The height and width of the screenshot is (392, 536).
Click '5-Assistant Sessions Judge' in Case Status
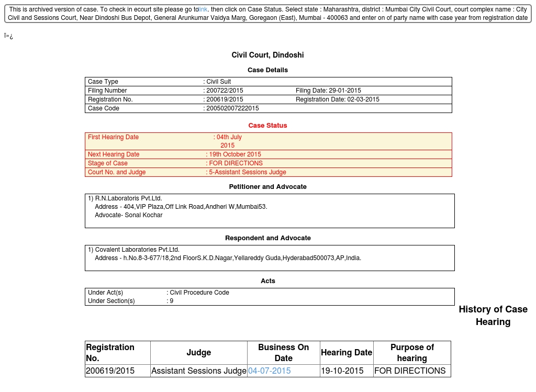[x=247, y=172]
